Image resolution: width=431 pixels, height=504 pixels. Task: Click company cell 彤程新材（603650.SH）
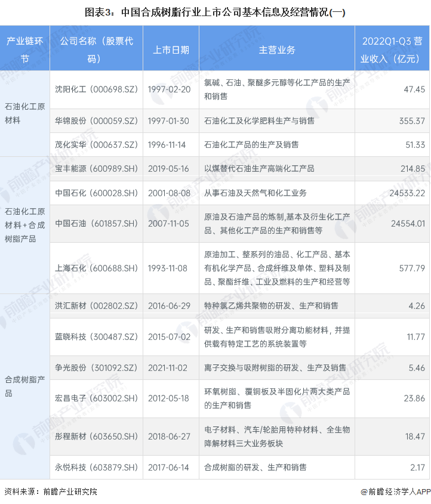coord(96,437)
